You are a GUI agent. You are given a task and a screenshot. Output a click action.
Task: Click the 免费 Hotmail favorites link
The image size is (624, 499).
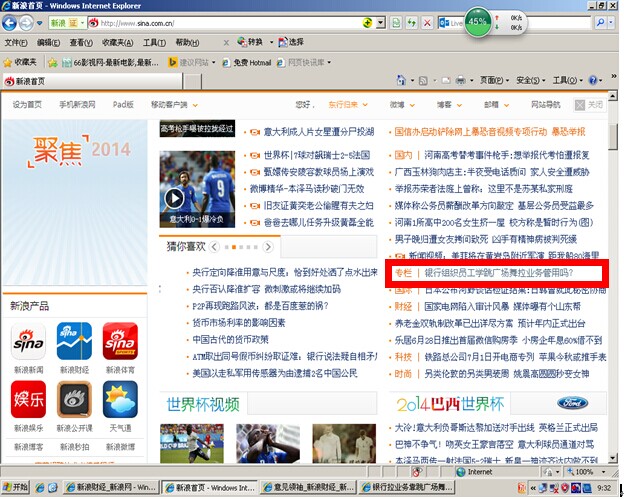pos(247,62)
